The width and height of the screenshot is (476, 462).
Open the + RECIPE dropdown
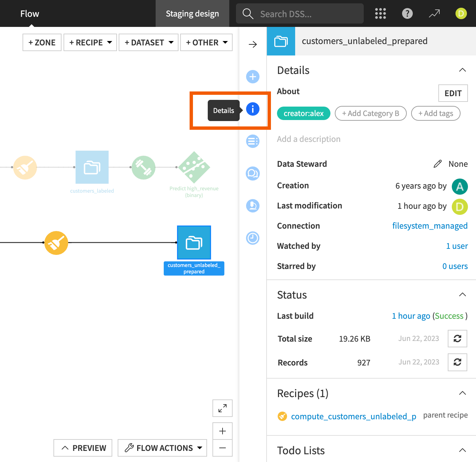pos(90,42)
